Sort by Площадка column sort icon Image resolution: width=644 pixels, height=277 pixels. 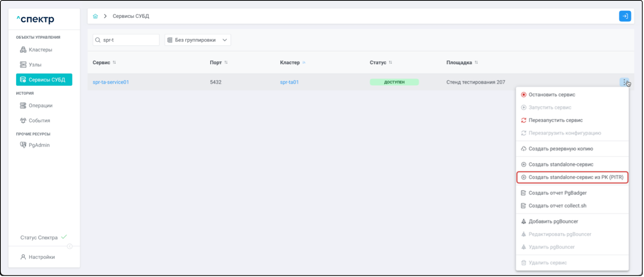pos(476,63)
